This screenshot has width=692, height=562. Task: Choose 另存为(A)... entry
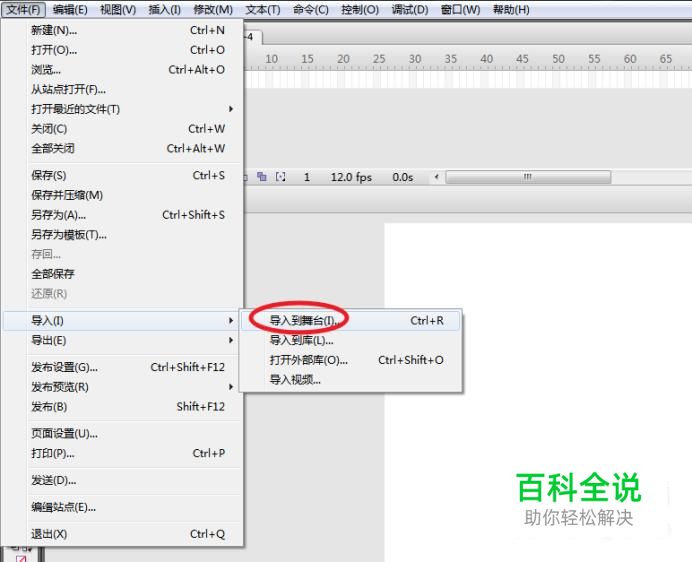(x=123, y=215)
